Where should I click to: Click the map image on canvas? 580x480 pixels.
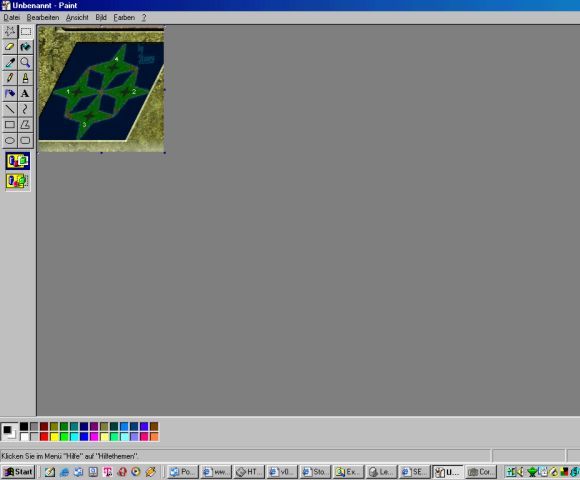click(x=101, y=89)
